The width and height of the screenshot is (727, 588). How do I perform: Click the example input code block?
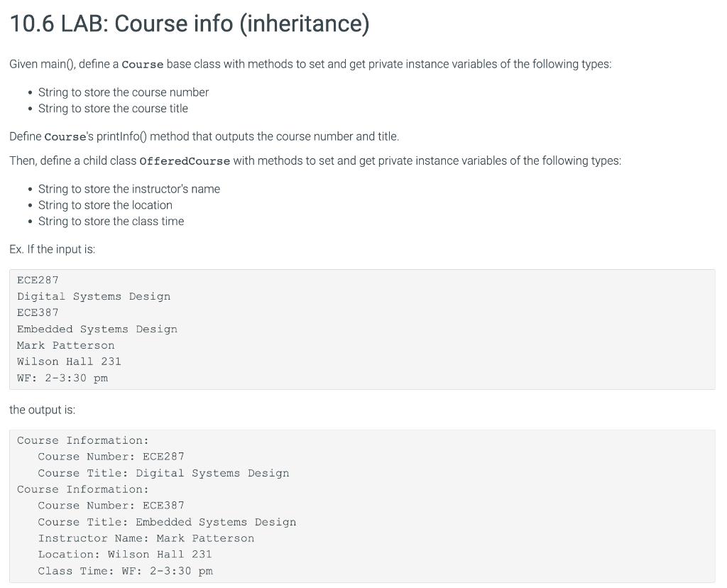click(x=363, y=329)
